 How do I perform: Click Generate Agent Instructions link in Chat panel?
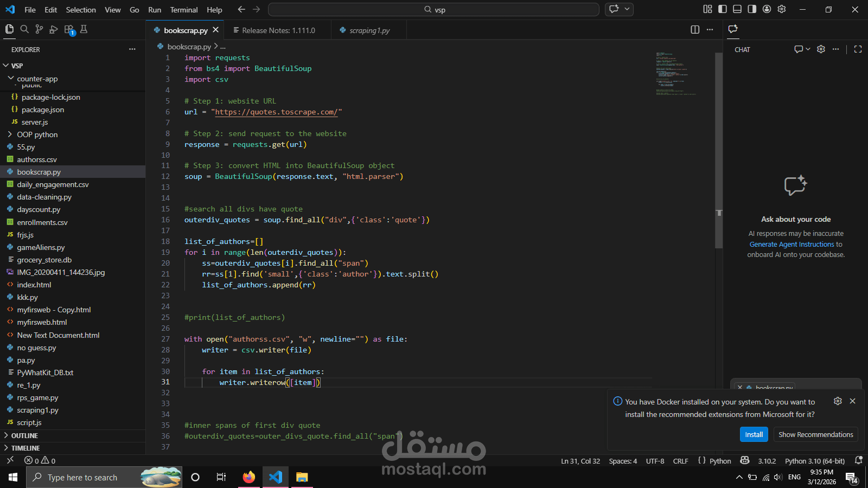(x=793, y=244)
